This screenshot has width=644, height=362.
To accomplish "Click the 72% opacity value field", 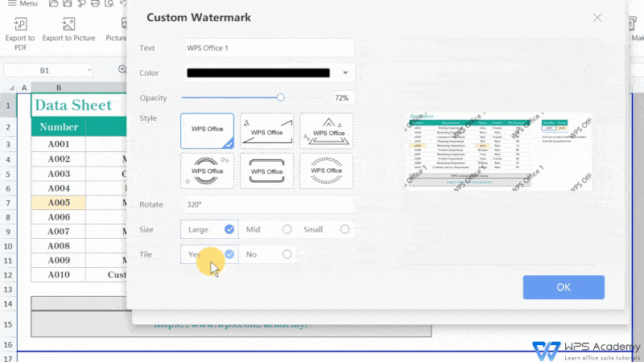I will [x=342, y=97].
